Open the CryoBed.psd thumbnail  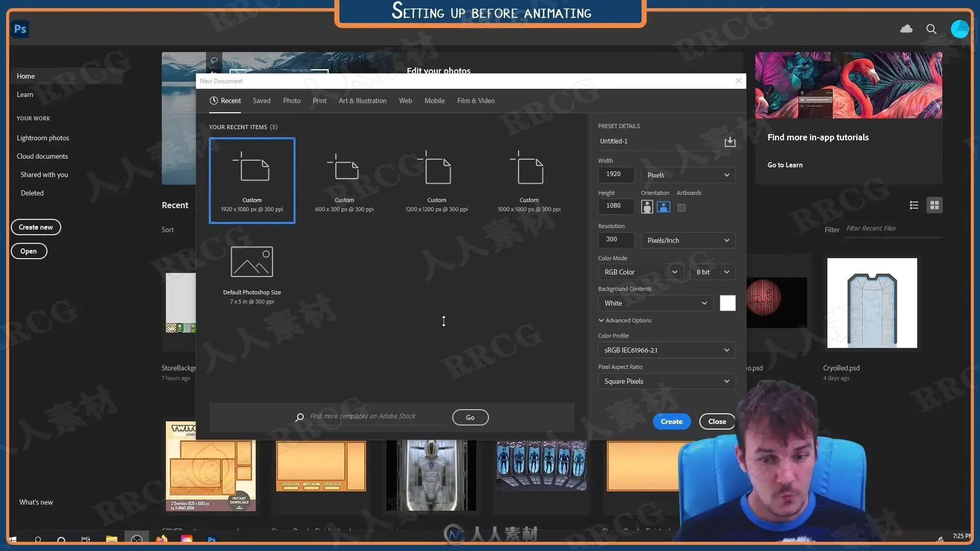pyautogui.click(x=872, y=303)
